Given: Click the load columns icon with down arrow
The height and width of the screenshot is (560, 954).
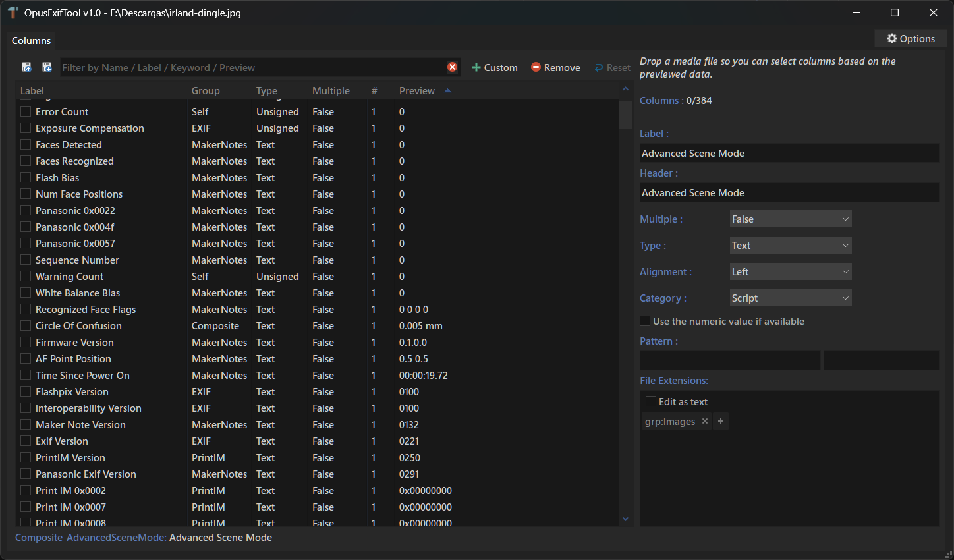Looking at the screenshot, I should (47, 67).
